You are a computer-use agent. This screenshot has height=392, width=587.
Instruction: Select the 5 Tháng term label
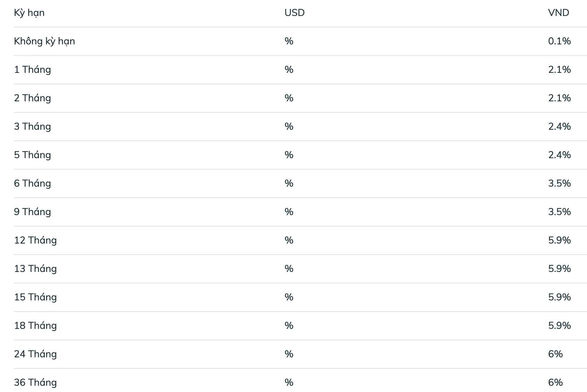(x=32, y=155)
